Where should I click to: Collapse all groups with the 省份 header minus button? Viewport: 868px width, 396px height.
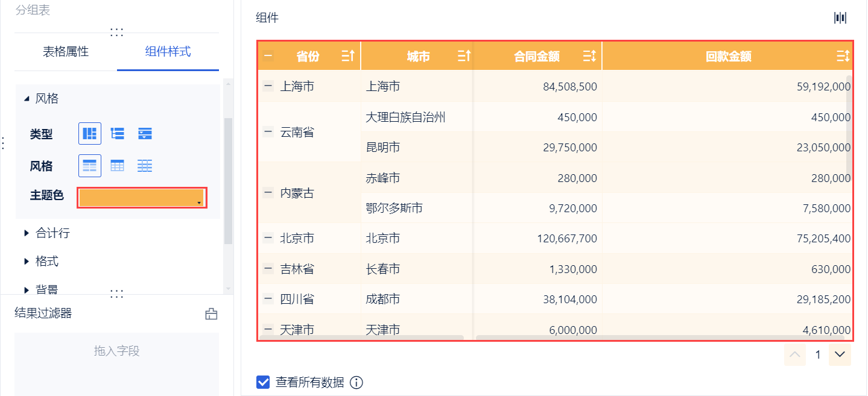[268, 57]
